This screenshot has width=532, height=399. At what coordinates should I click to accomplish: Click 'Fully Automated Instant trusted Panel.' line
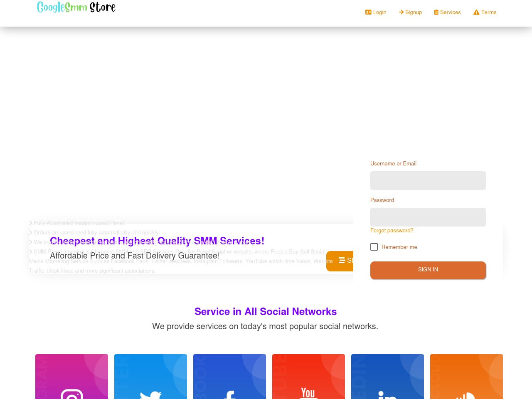pyautogui.click(x=79, y=223)
